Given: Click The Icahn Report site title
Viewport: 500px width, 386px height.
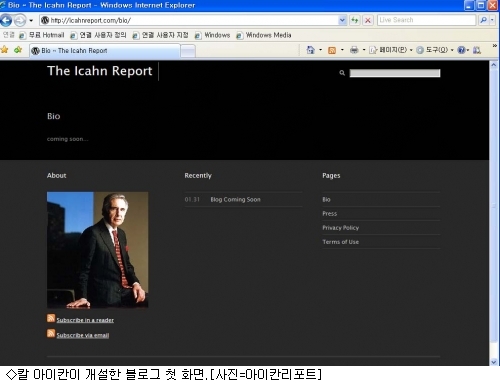Looking at the screenshot, I should [99, 71].
